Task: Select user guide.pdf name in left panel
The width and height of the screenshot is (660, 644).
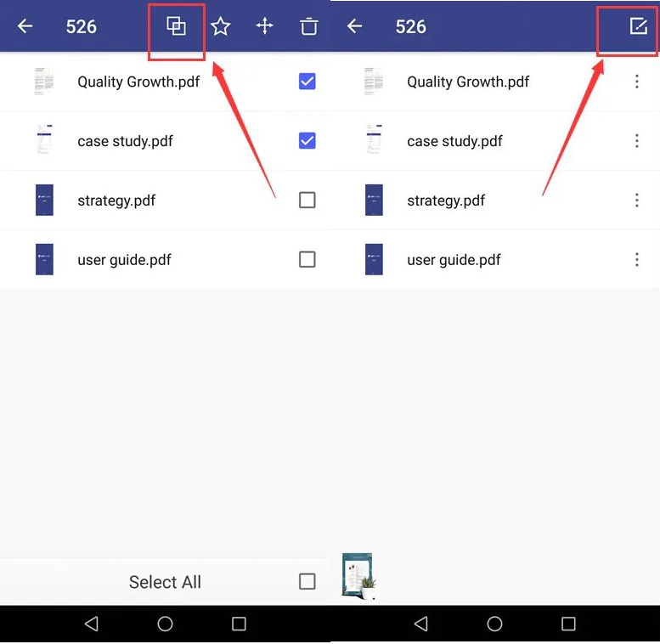Action: (124, 260)
